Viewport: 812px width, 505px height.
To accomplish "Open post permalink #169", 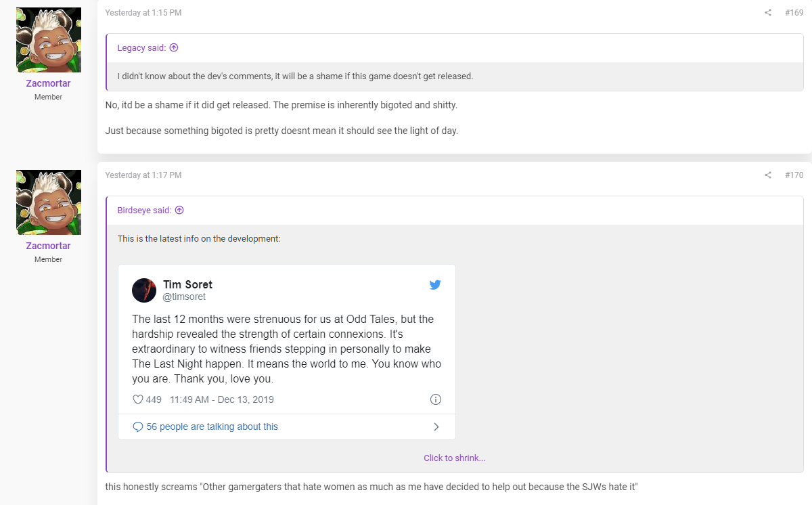I will click(x=794, y=13).
